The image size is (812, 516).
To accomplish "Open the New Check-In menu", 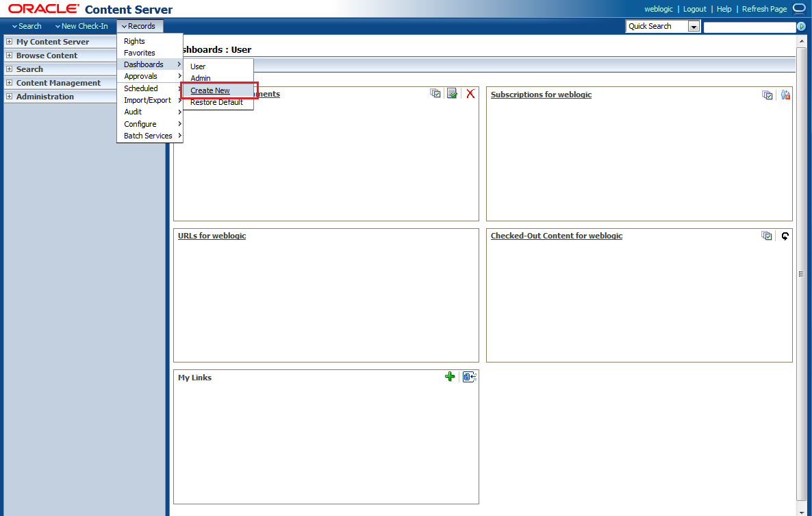I will pyautogui.click(x=81, y=25).
